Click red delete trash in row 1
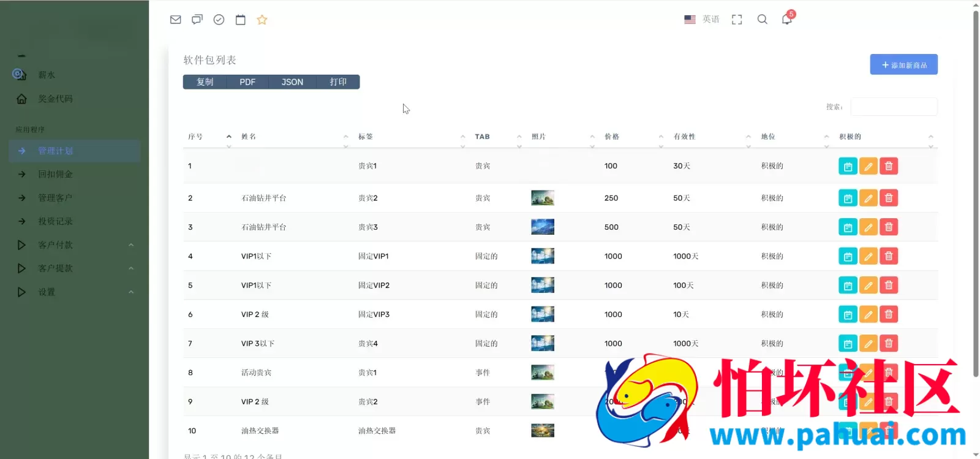This screenshot has width=980, height=459. point(889,166)
